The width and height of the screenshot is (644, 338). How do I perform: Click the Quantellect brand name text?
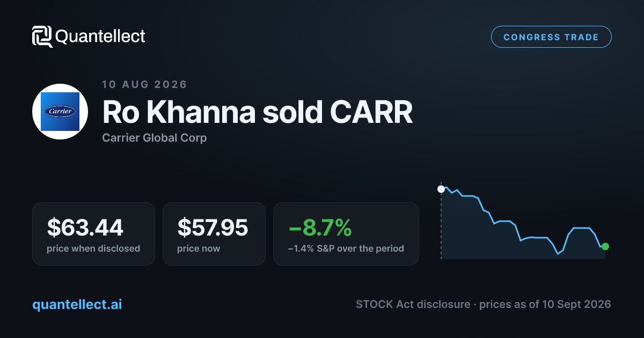click(100, 36)
